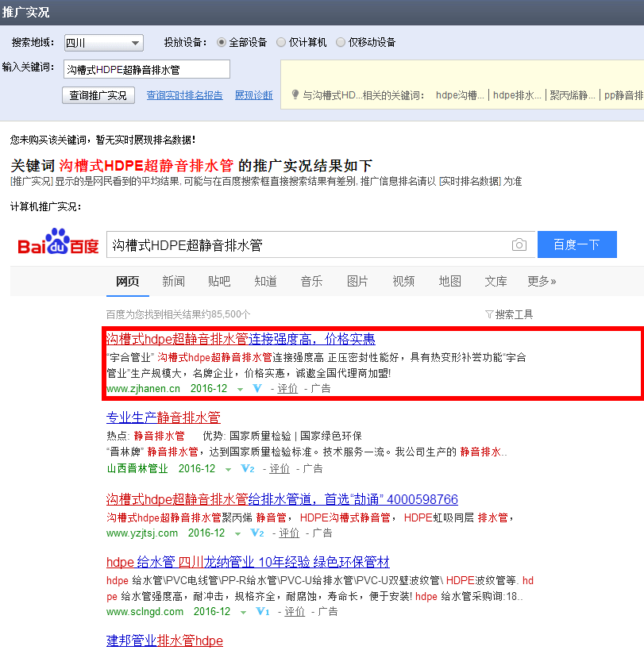
Task: Expand the arrow after www.zjhanen.cn 2016-12
Action: click(240, 389)
